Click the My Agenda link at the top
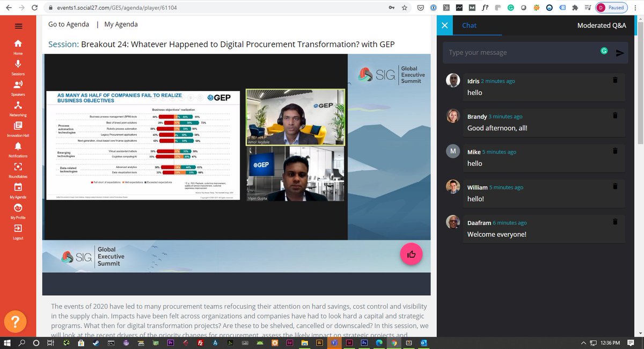Viewport: 644px width, 349px height. coord(121,24)
